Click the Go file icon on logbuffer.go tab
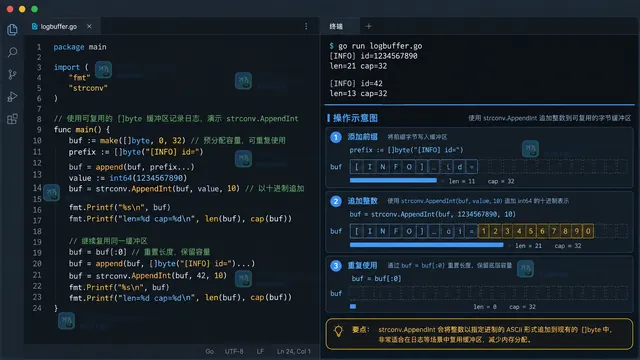Viewport: 640px width, 360px height. 35,26
